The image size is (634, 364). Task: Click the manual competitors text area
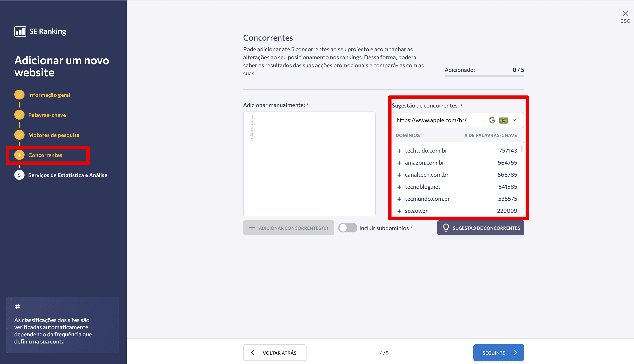(309, 164)
